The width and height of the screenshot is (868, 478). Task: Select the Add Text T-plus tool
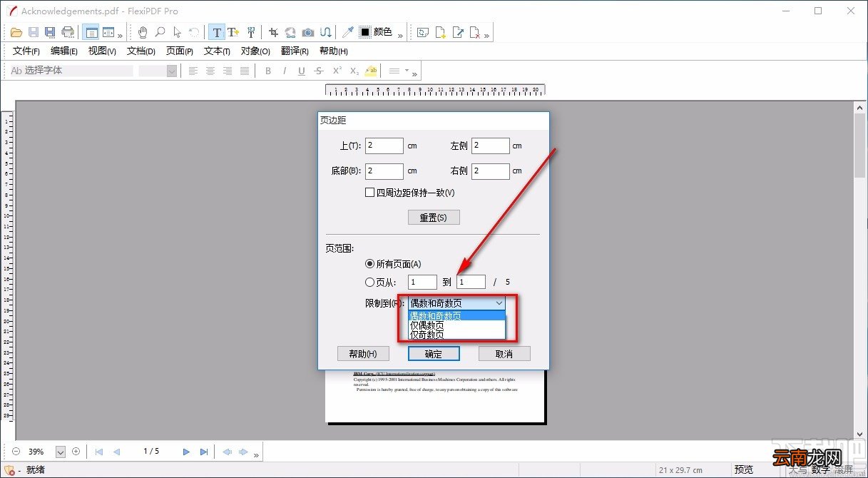point(233,32)
